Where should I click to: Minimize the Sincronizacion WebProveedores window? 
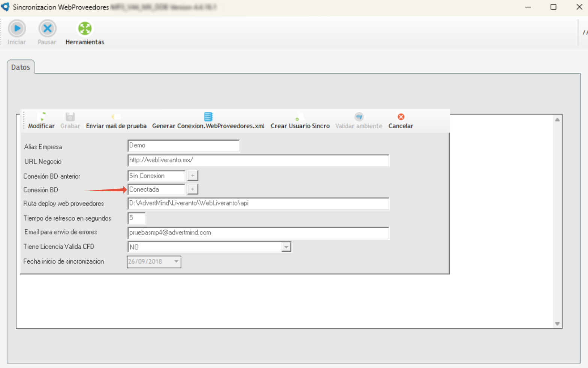pos(528,7)
